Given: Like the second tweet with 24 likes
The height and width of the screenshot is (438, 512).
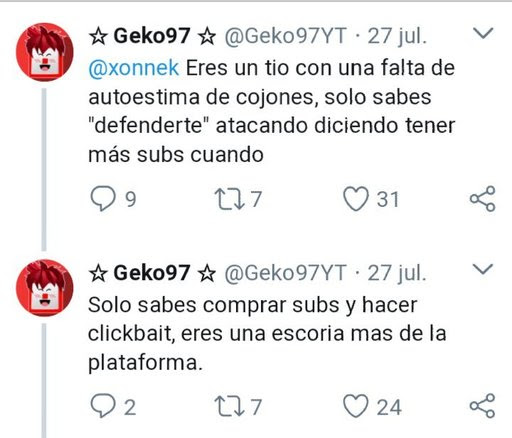Looking at the screenshot, I should (356, 406).
